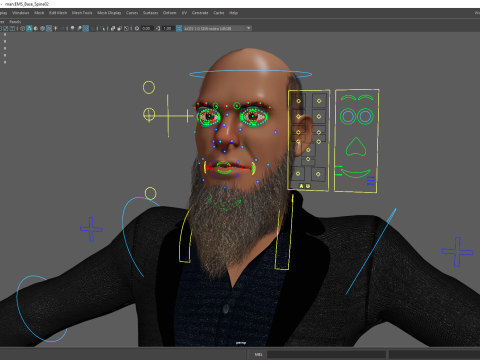Viewport: 480px width, 360px height.
Task: Enable use default material icon
Action: coord(36,28)
